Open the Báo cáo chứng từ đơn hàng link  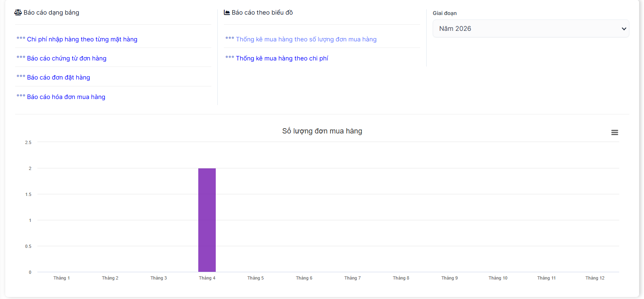pos(67,58)
